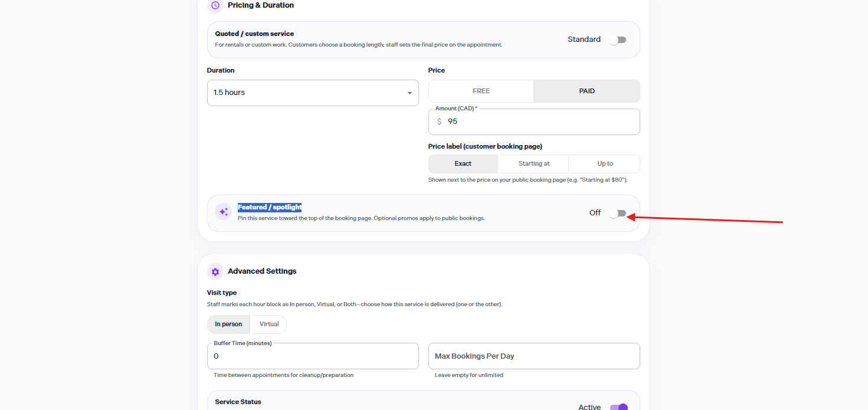Click the highlighted Featured / spotlight text
The image size is (868, 410).
270,207
